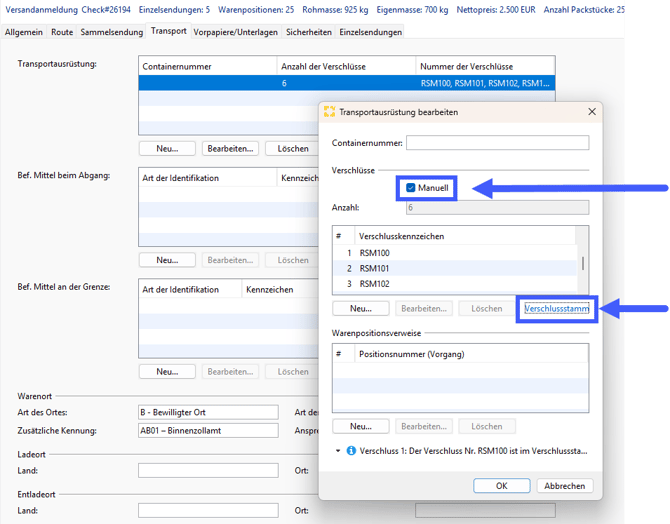
Task: Confirm the dialog with OK
Action: tap(502, 486)
